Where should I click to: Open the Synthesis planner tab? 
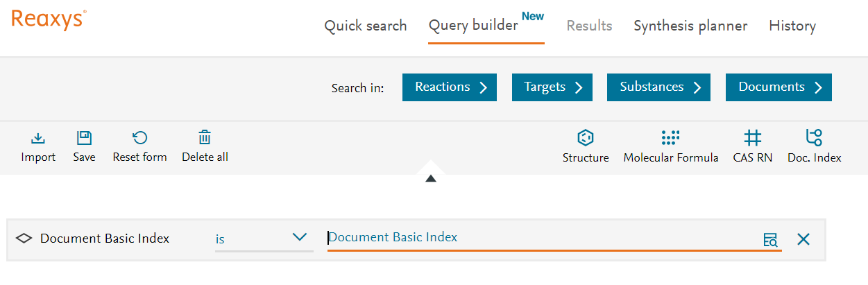click(690, 26)
